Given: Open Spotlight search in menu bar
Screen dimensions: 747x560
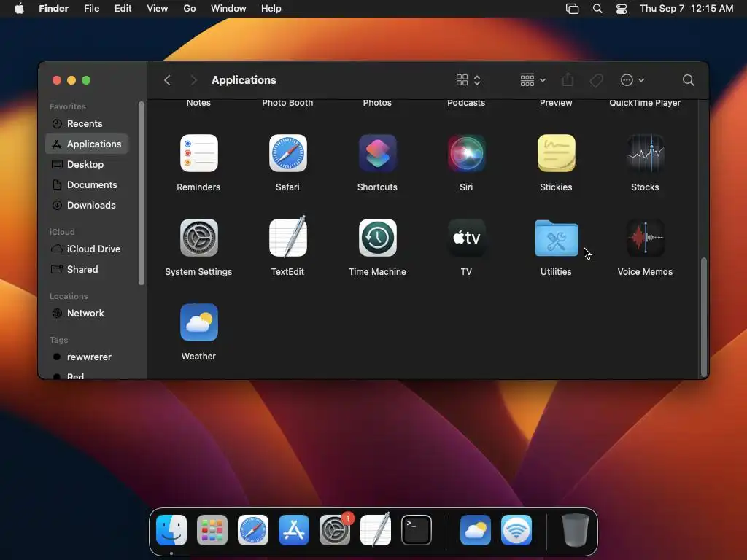Looking at the screenshot, I should click(597, 9).
